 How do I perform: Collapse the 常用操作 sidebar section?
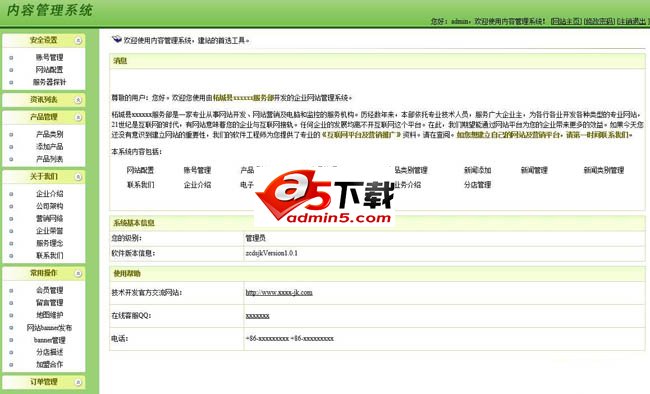(x=78, y=273)
